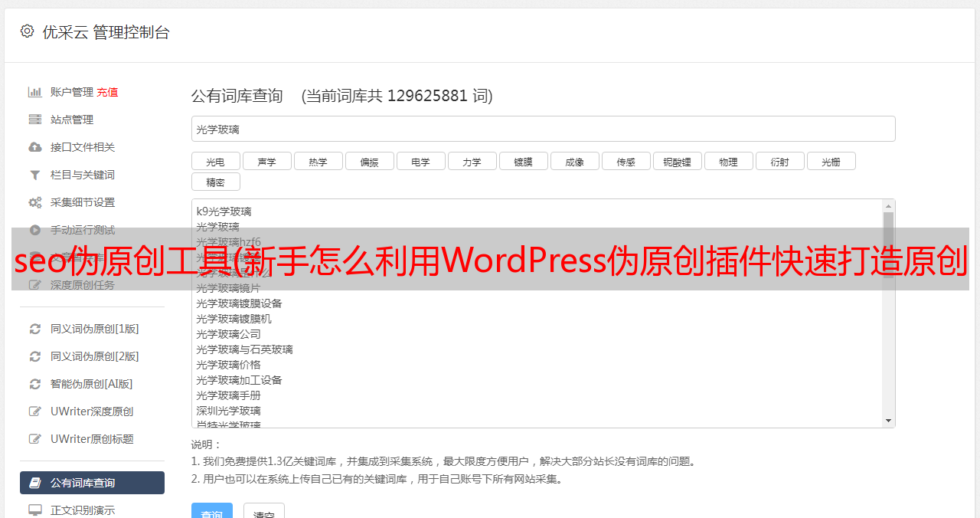The width and height of the screenshot is (980, 518).
Task: Select 光学玻璃手册 in the results list
Action: point(228,395)
